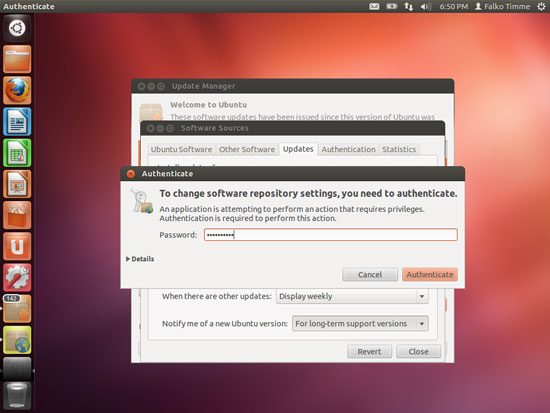Viewport: 550px width, 413px height.
Task: Open LibreOffice Writer from launcher
Action: click(17, 121)
